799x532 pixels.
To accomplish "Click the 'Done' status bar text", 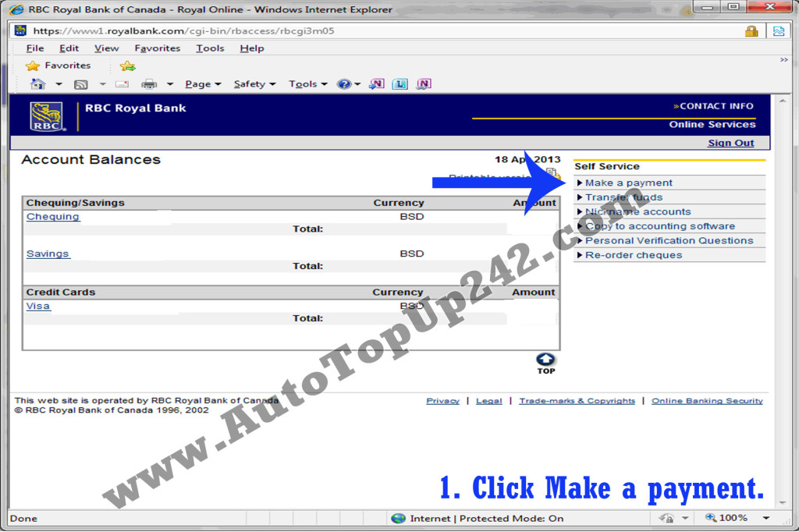I will pyautogui.click(x=23, y=518).
